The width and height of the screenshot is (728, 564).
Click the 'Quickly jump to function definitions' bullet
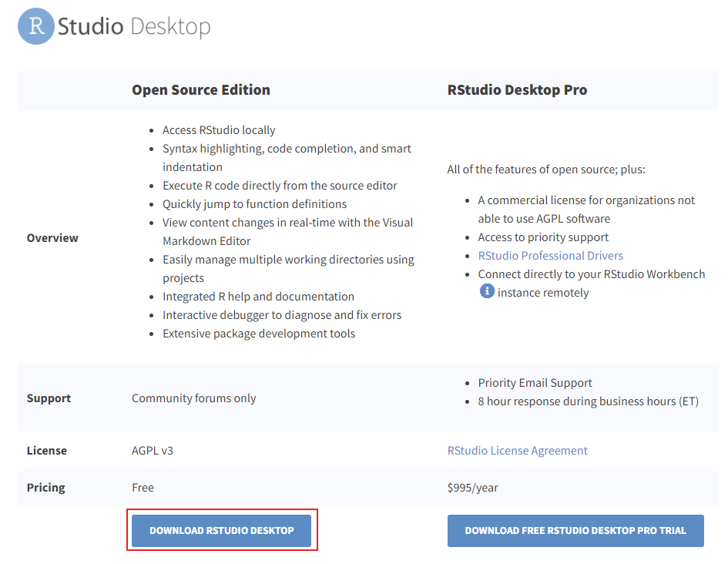coord(254,204)
